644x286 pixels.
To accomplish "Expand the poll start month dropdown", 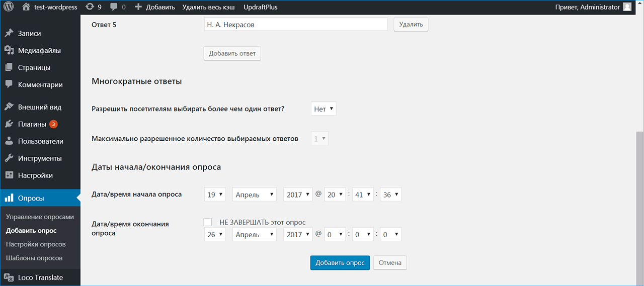I will point(254,195).
